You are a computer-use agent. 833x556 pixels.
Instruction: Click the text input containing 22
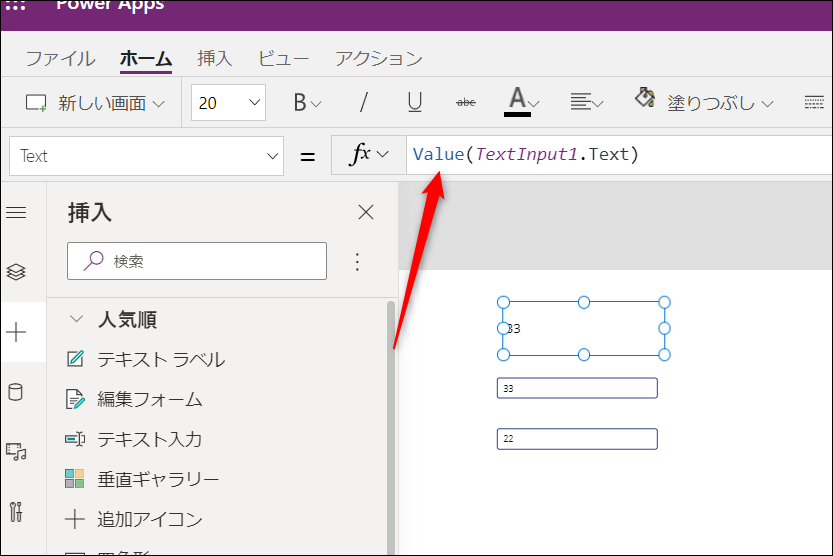[x=577, y=439]
